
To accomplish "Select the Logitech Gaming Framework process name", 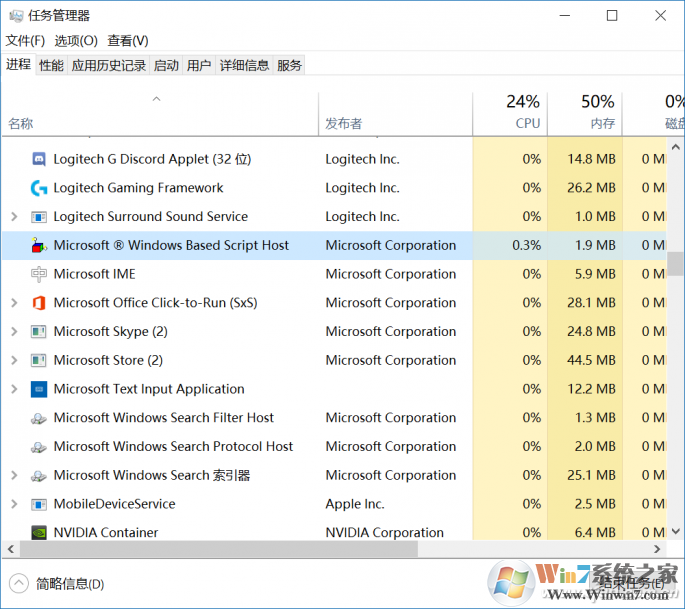I will (138, 188).
